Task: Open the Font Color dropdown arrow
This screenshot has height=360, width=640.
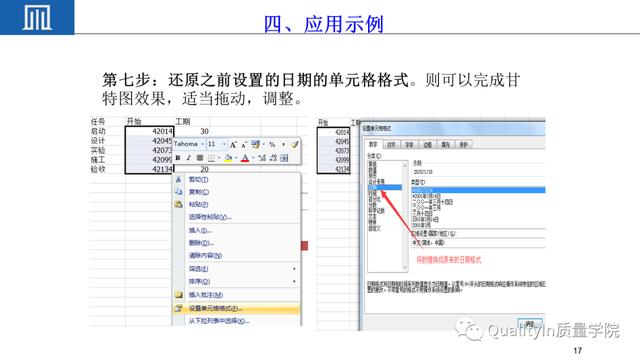Action: tap(253, 158)
